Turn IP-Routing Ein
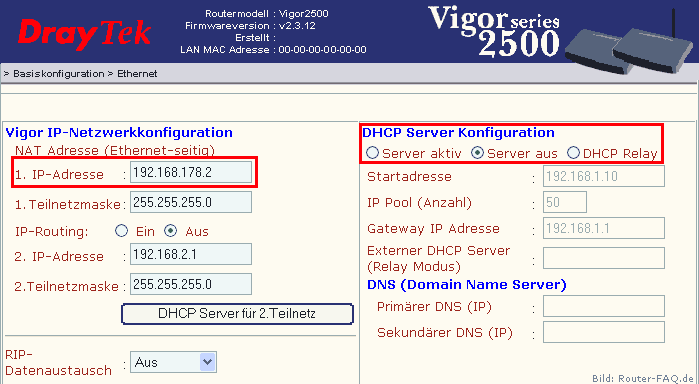Image resolution: width=699 pixels, height=384 pixels. (x=121, y=231)
